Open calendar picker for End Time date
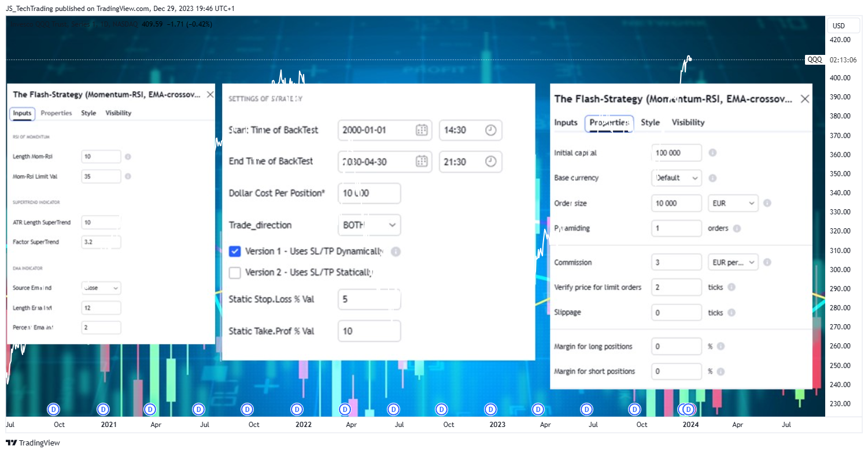This screenshot has width=868, height=453. 422,162
